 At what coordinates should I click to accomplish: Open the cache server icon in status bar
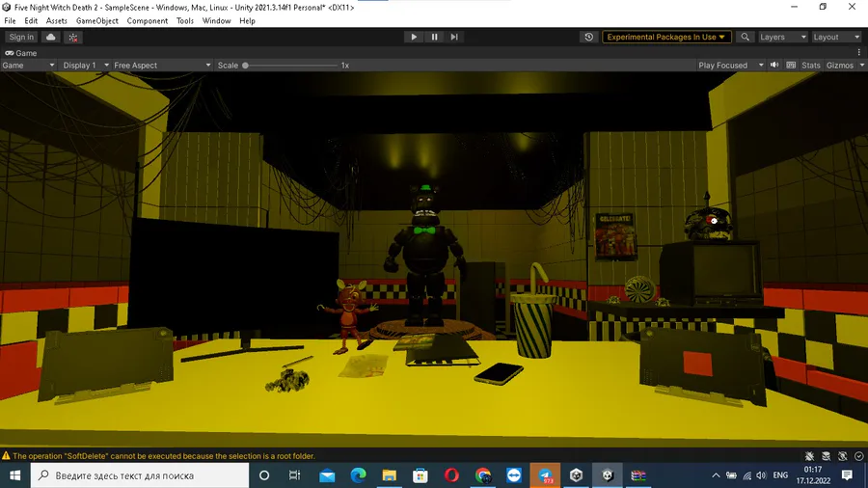click(826, 456)
